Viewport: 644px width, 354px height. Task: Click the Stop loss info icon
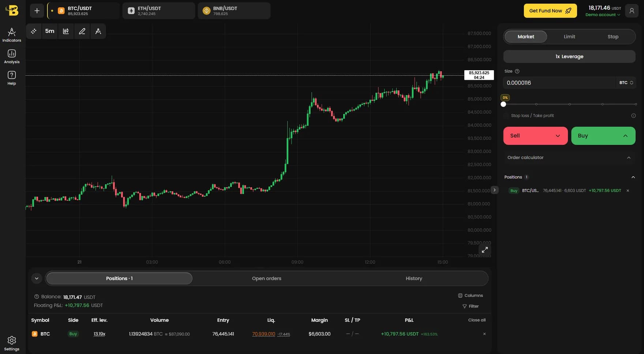pos(633,116)
